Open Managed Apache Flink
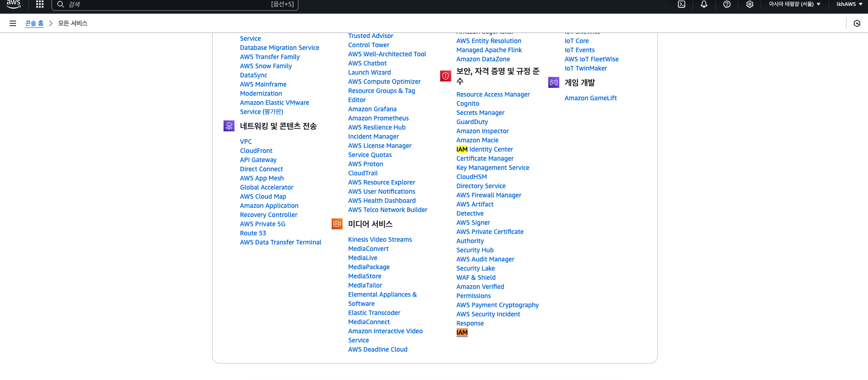Screen dimensions: 868x380 489,50
